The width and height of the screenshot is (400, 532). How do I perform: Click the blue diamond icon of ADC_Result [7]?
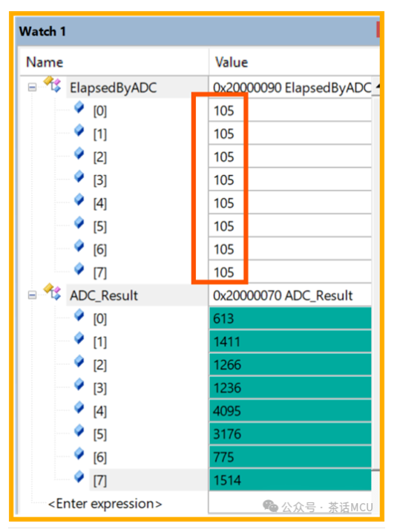79,476
